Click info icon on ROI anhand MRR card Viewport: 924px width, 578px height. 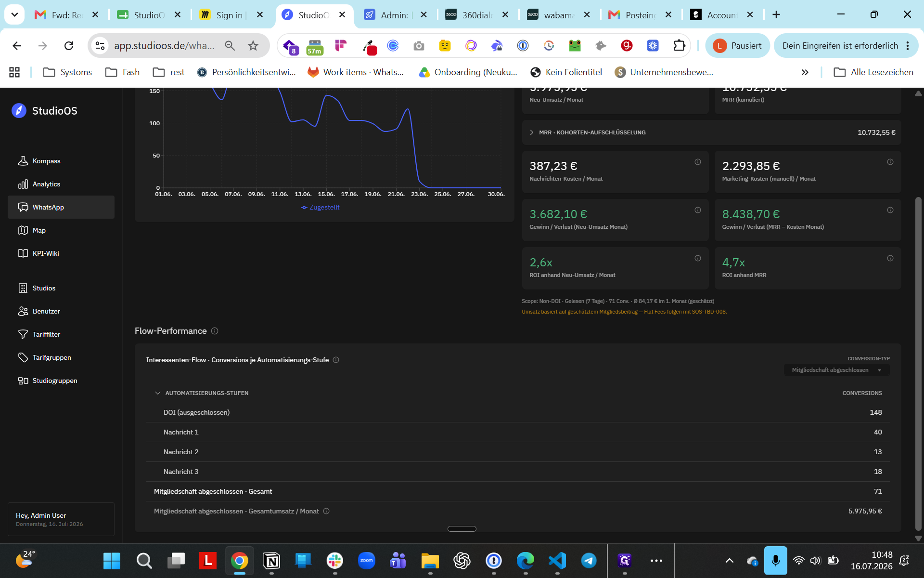pos(890,258)
